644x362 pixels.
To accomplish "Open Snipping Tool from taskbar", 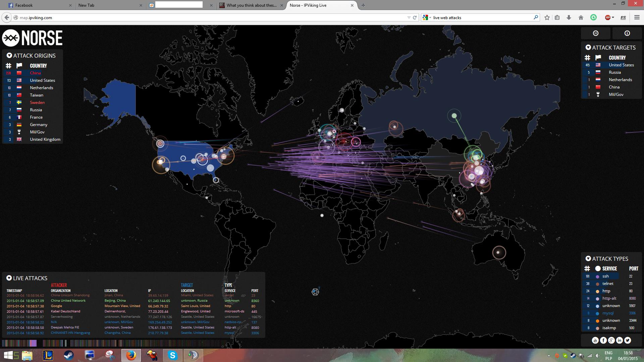I will (x=110, y=355).
